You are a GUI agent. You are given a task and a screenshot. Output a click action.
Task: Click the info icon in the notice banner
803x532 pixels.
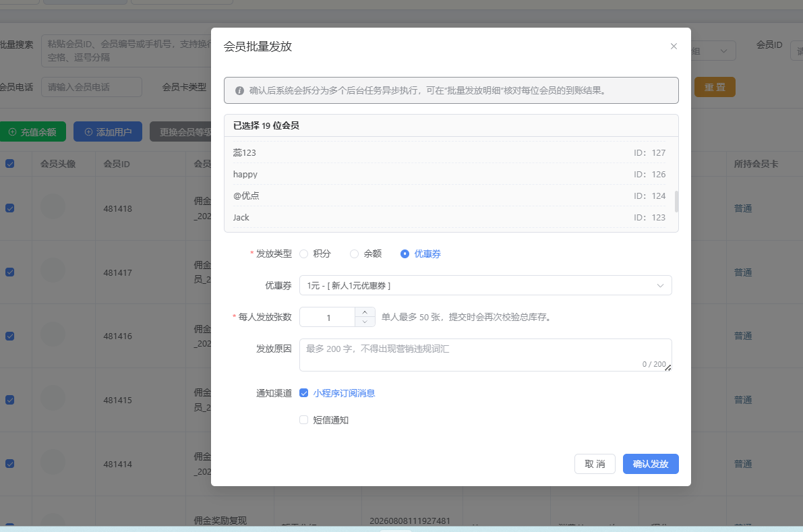click(x=239, y=90)
